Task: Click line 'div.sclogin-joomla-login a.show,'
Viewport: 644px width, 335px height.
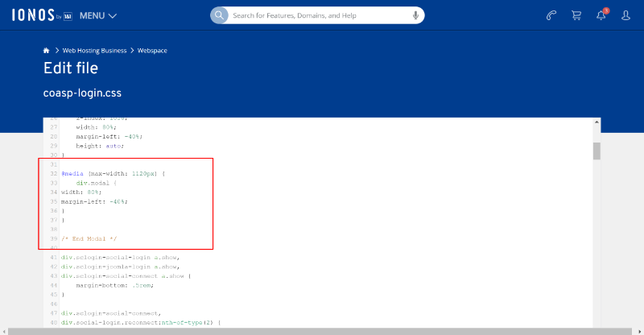Action: [x=120, y=267]
